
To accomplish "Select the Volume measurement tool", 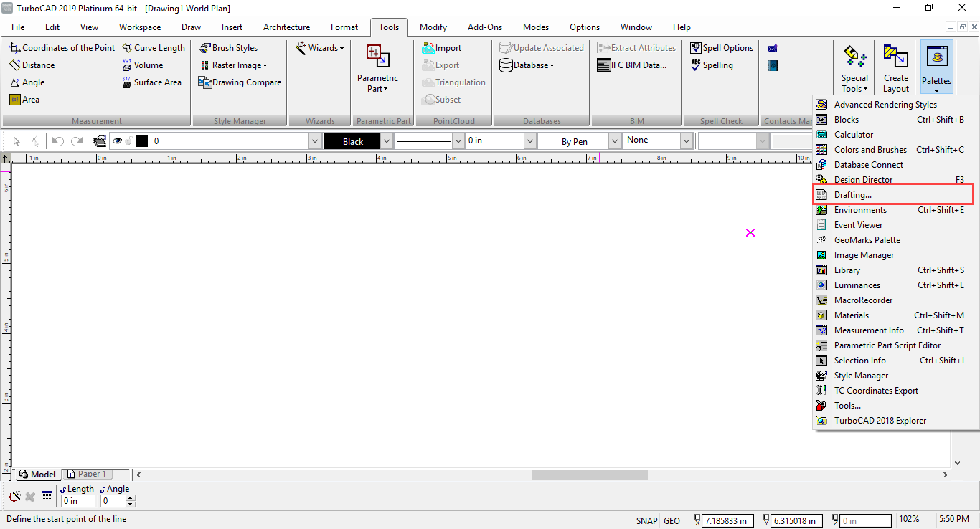I will point(142,65).
